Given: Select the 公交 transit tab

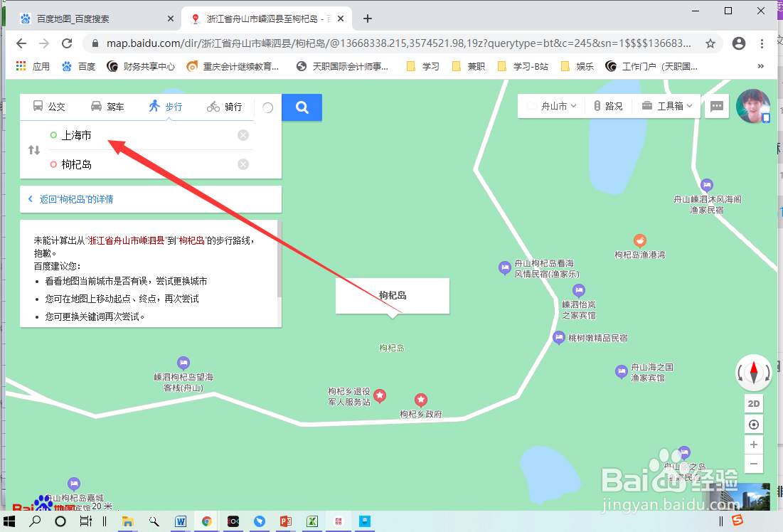Looking at the screenshot, I should tap(49, 107).
